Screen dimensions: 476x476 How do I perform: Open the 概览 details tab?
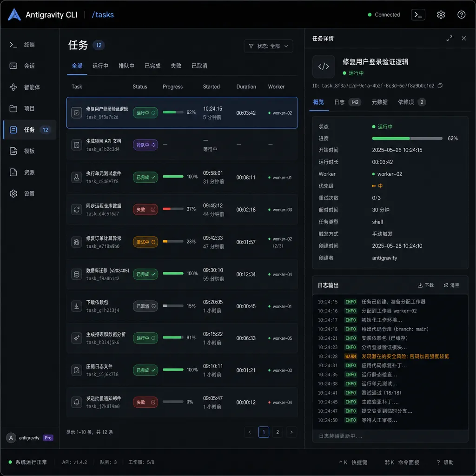(x=318, y=102)
